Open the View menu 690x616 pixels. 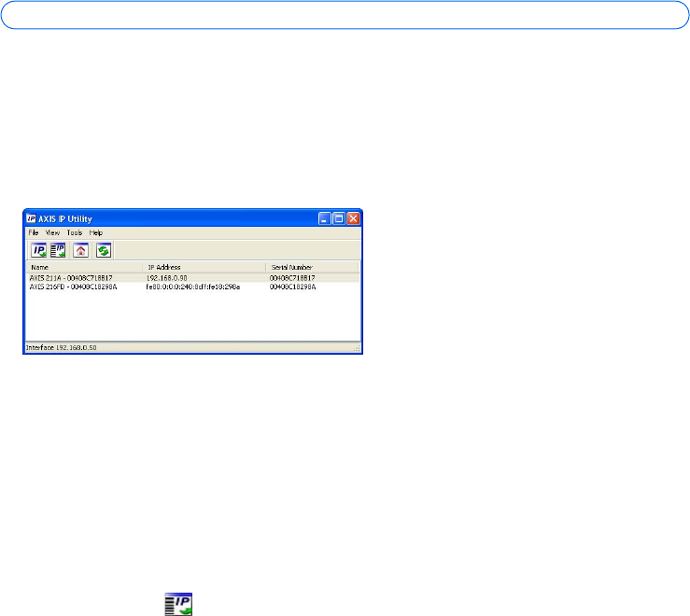[53, 232]
